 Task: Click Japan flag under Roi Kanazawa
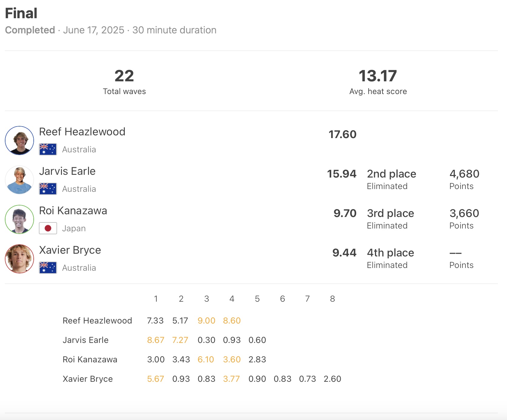pyautogui.click(x=48, y=228)
